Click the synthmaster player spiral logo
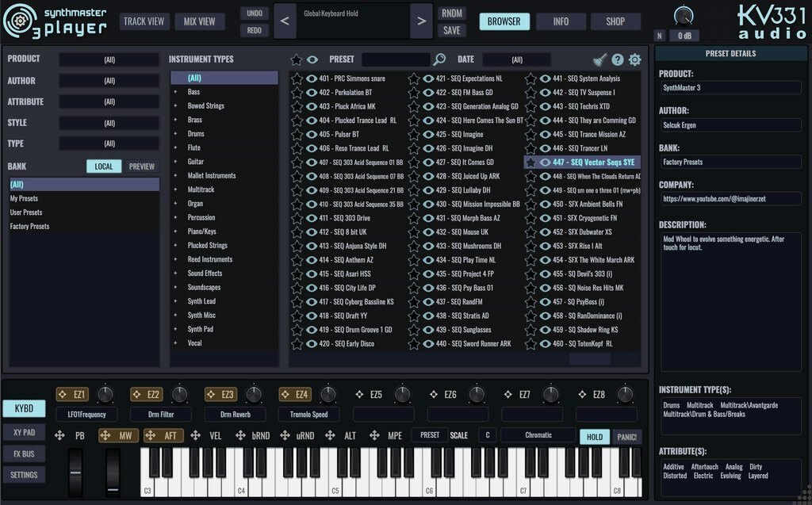This screenshot has height=505, width=812. point(22,20)
